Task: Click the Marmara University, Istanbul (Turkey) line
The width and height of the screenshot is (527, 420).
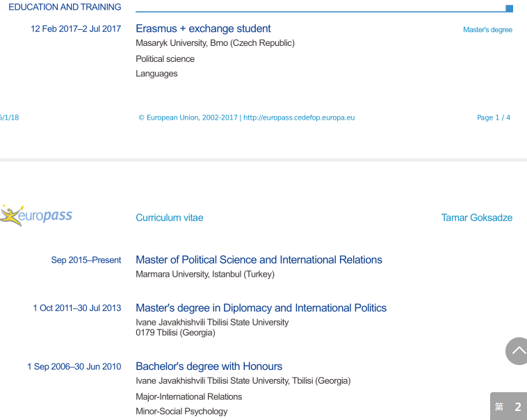Action: tap(205, 274)
